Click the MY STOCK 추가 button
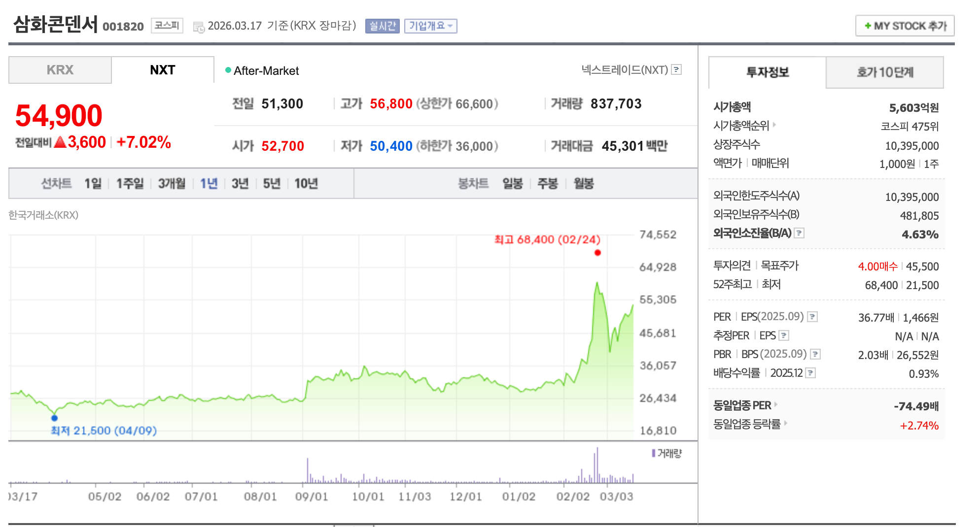This screenshot has width=980, height=527. pyautogui.click(x=905, y=26)
